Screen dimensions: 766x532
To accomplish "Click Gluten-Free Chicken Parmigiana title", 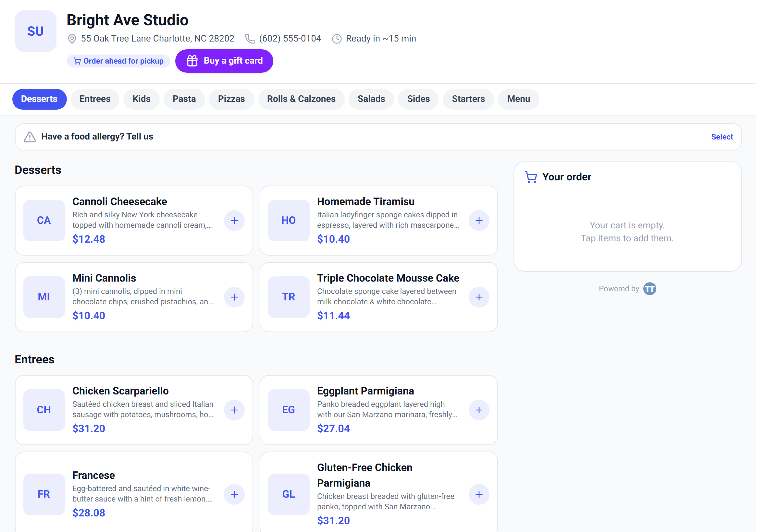I will pos(364,475).
